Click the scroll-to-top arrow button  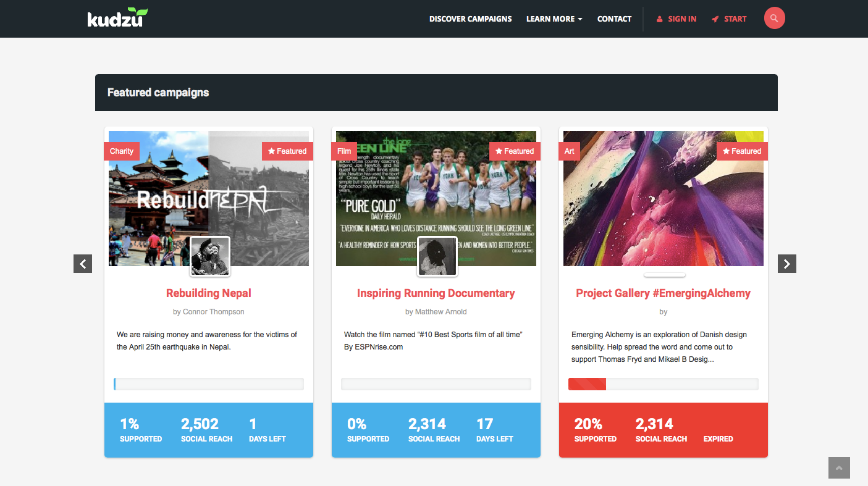click(x=839, y=467)
